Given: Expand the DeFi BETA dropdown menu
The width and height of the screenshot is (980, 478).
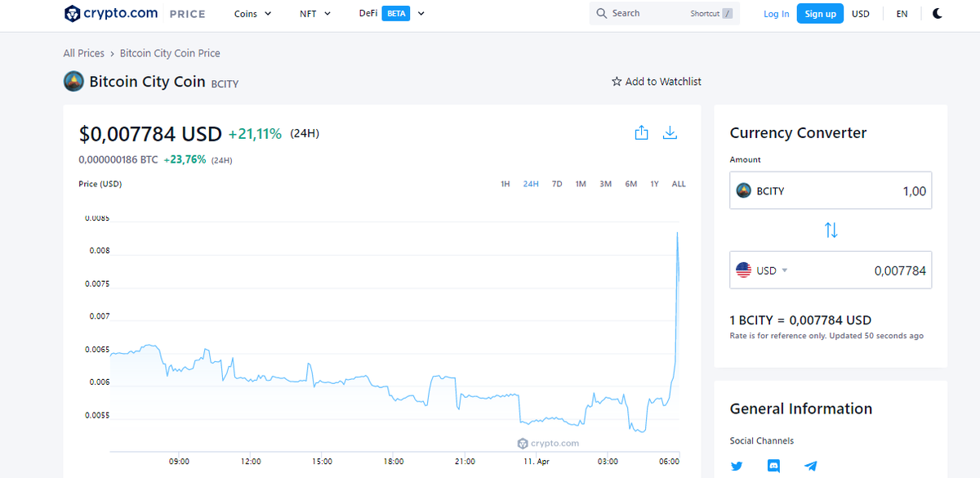Looking at the screenshot, I should pos(392,14).
